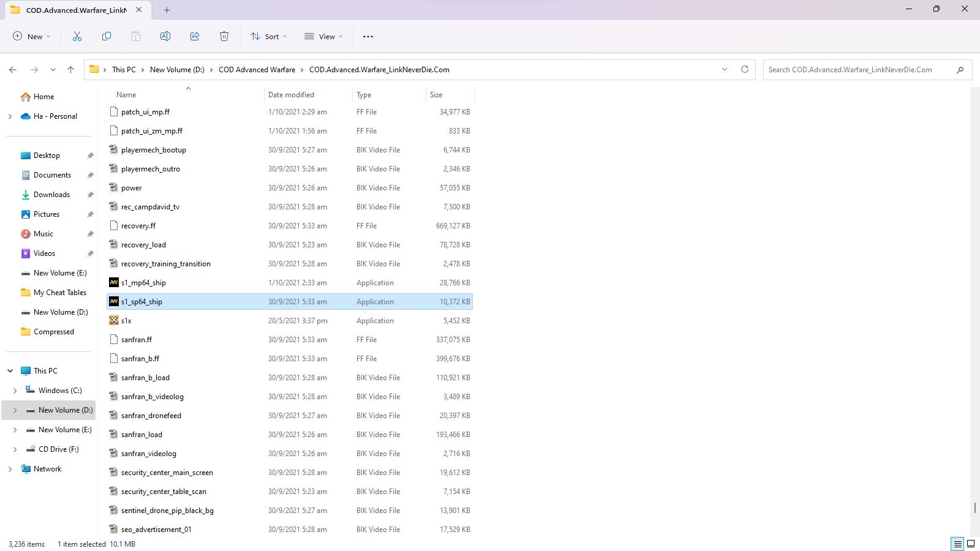Copy s1_sp64_ship using the Copy icon
The height and width of the screenshot is (551, 980).
(107, 36)
